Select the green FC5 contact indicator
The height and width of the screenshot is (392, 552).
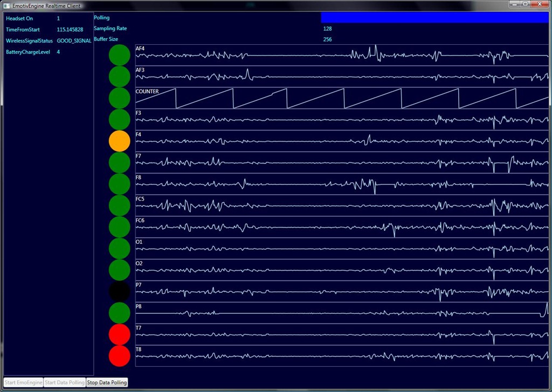point(119,205)
